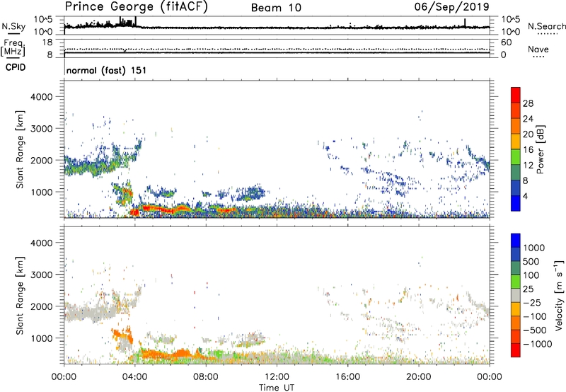Click the '28' value on Power colorbar
Image resolution: width=566 pixels, height=392 pixels.
coord(528,103)
